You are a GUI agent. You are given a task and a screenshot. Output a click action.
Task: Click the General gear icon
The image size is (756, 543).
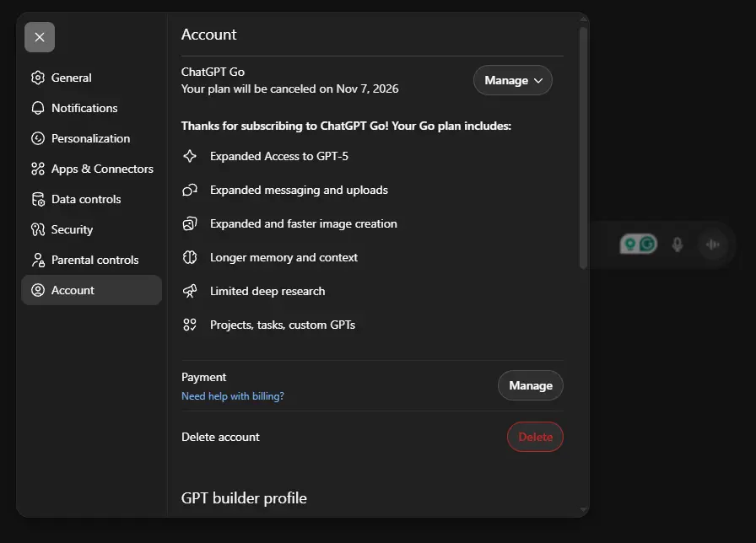pyautogui.click(x=38, y=78)
